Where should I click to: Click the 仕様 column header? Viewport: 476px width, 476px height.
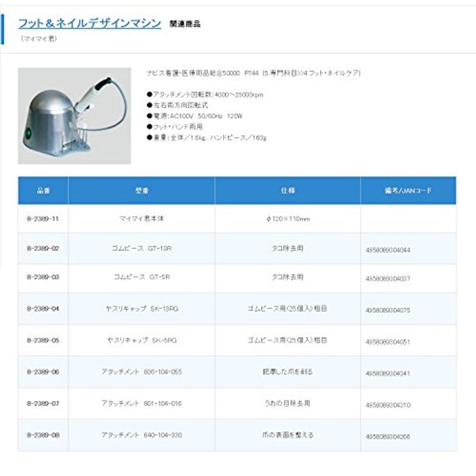tap(287, 191)
